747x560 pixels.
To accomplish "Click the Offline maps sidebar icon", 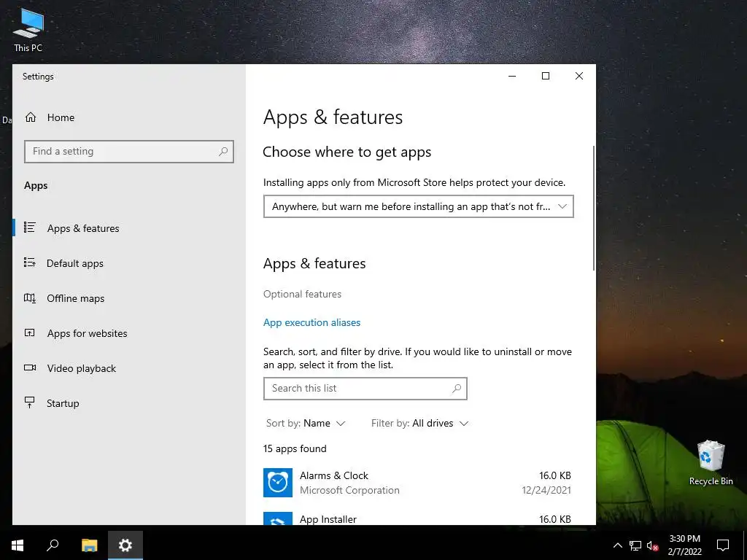I will click(x=29, y=298).
